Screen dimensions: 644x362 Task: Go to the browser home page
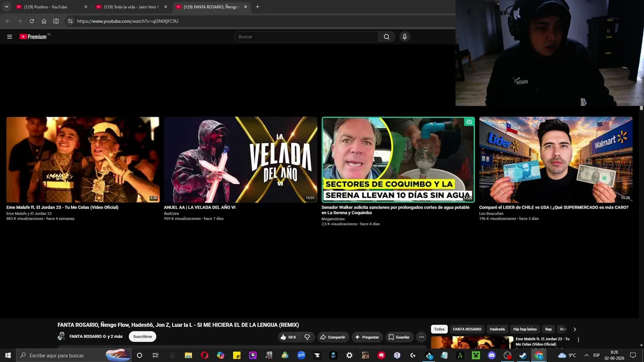tap(44, 21)
